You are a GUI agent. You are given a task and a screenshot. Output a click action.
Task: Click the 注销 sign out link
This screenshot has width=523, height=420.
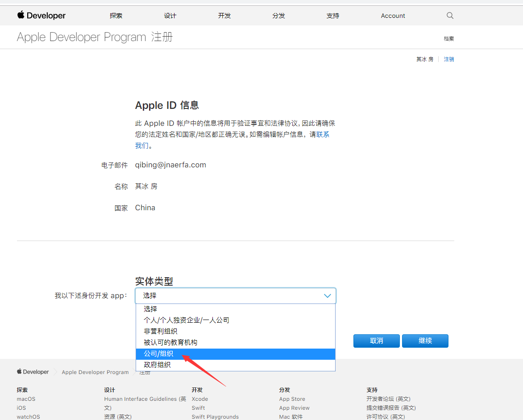[x=448, y=59]
